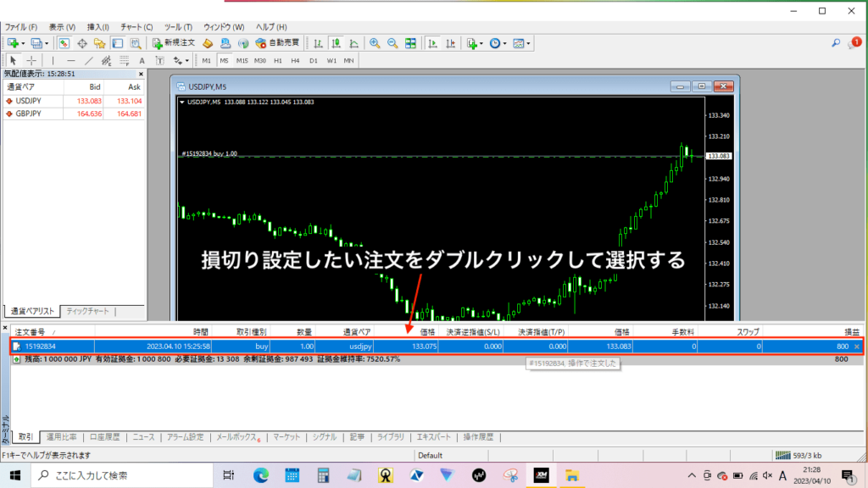Open the indicators list icon
Screen dimensions: 868x488
pos(471,43)
